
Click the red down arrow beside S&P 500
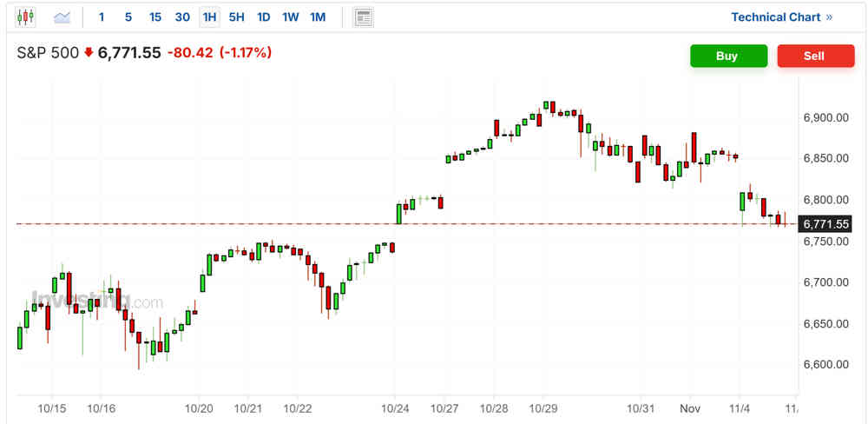[88, 53]
